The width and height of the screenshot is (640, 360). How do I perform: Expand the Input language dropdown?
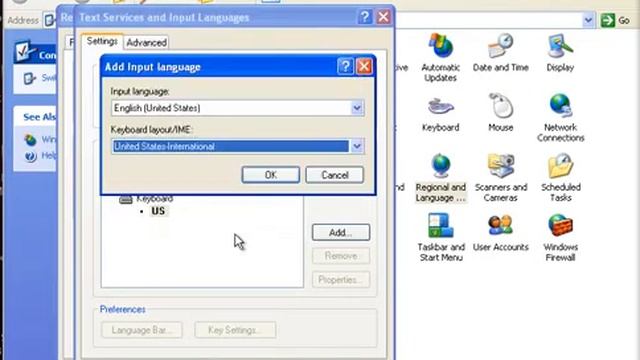pos(357,108)
